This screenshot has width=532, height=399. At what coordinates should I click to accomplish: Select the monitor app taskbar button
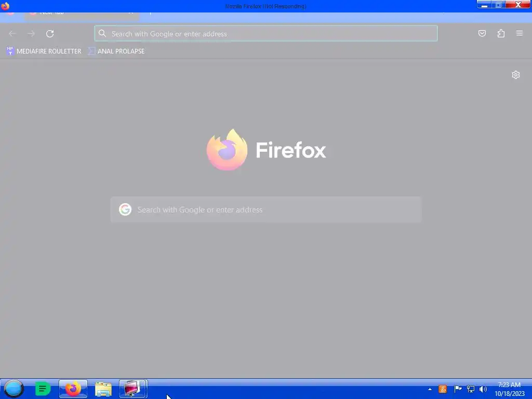(133, 389)
